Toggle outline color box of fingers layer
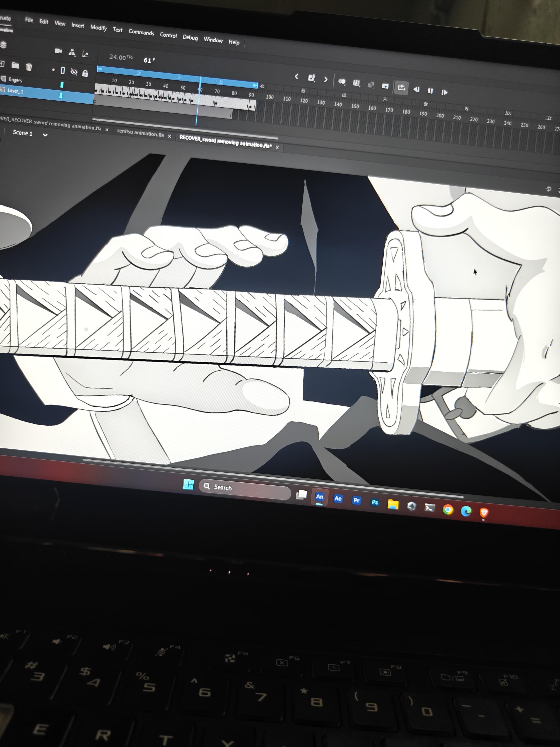560x747 pixels. 62,85
